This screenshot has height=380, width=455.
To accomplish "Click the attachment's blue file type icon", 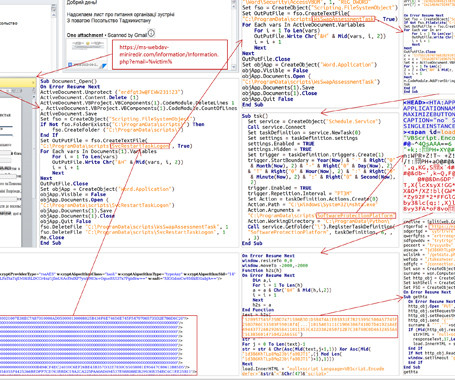I will pos(70,65).
